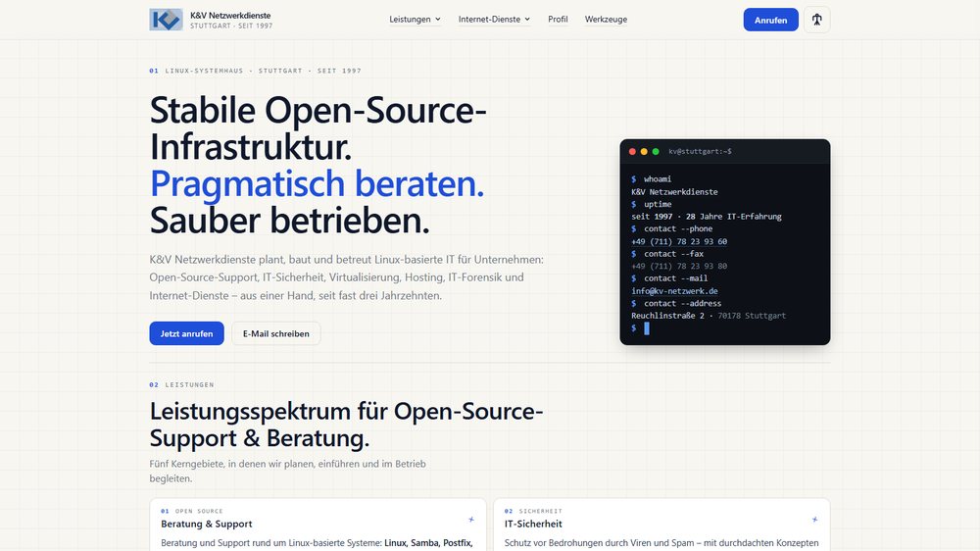Open the Profil page
The image size is (980, 551).
pyautogui.click(x=558, y=20)
